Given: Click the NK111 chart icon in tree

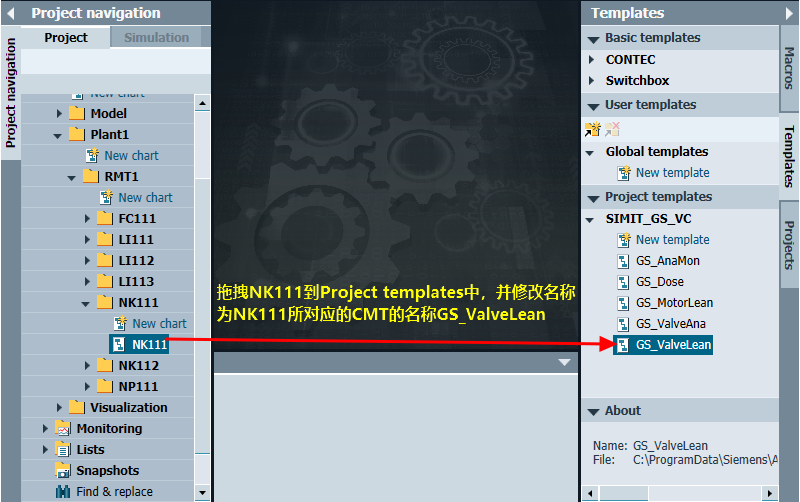Looking at the screenshot, I should click(x=119, y=344).
